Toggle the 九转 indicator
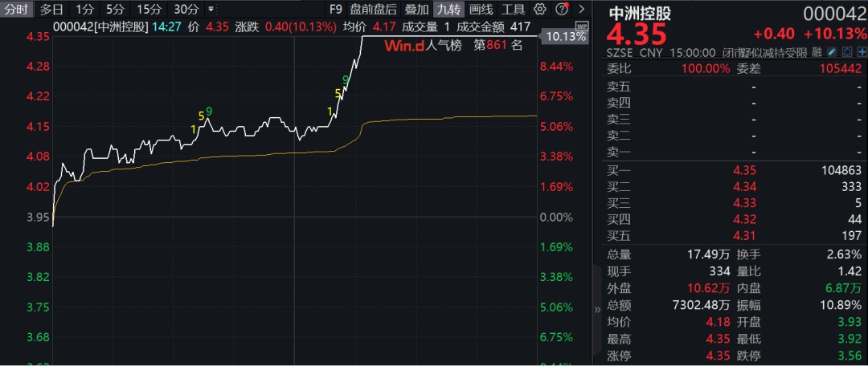 (x=448, y=10)
